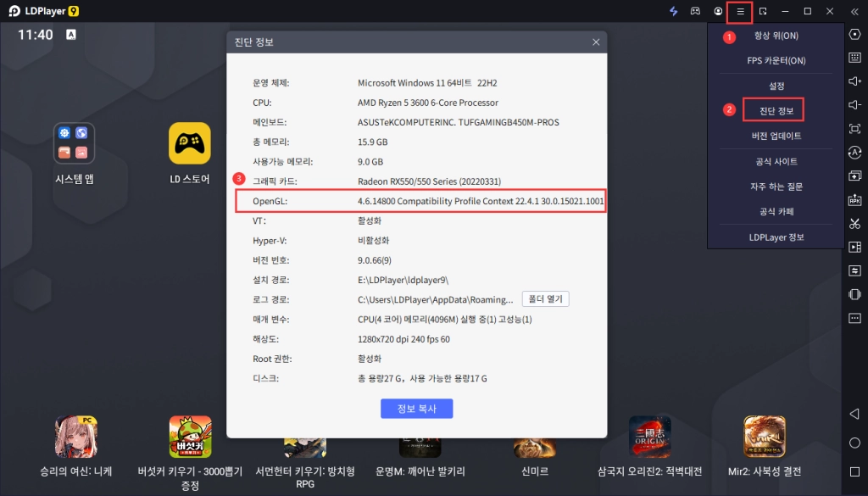868x496 pixels.
Task: Toggle the hamburger main menu
Action: click(x=740, y=12)
